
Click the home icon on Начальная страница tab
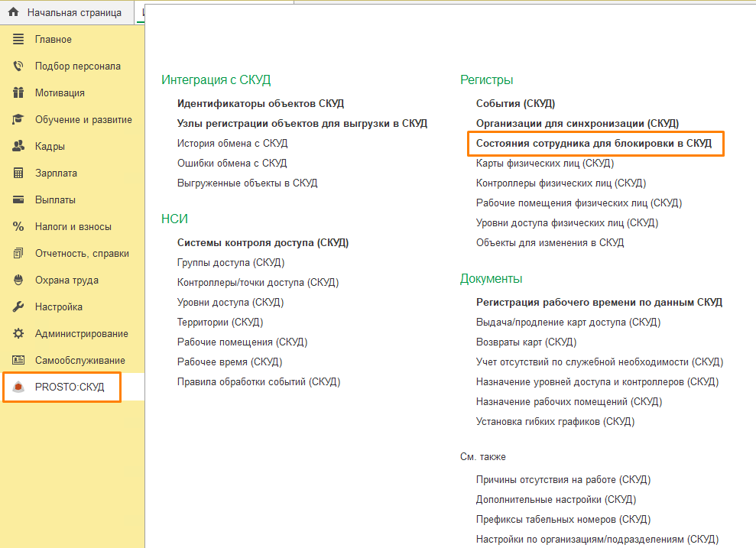(13, 13)
